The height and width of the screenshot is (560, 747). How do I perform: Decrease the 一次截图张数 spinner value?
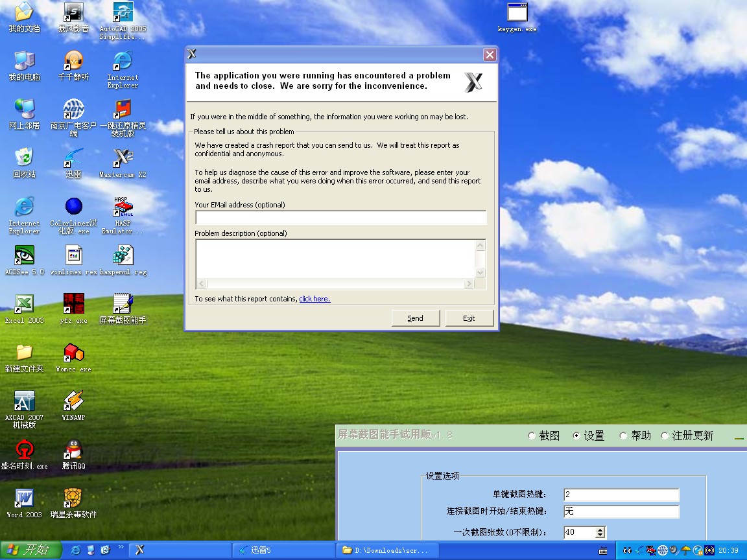coord(600,535)
